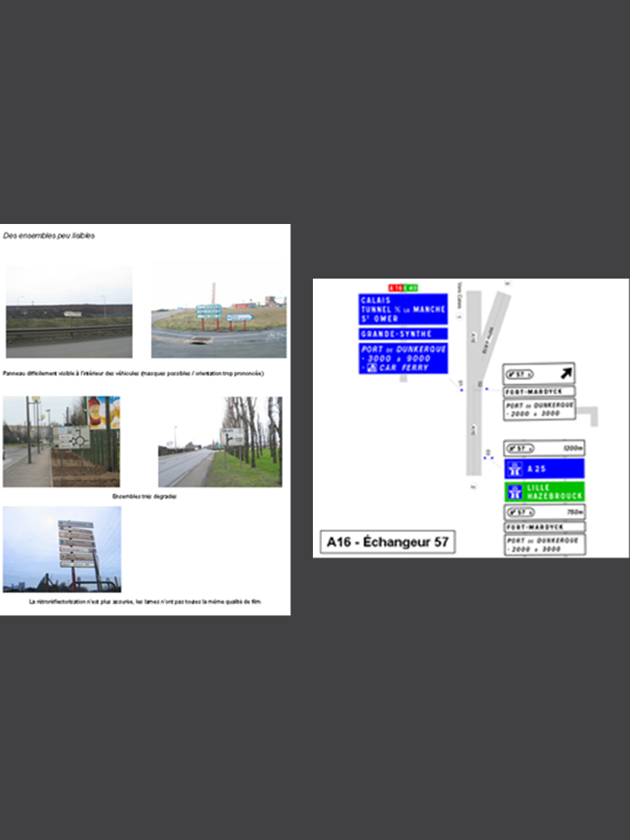Select the photo of the tree-lined road sign
630x840 pixels.
[x=220, y=441]
